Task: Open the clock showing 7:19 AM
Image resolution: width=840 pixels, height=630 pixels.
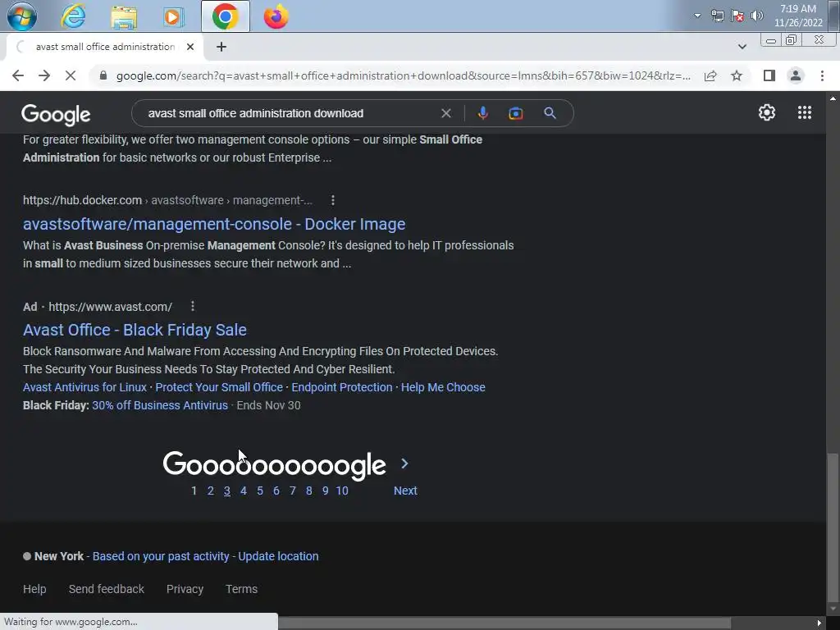Action: tap(798, 16)
